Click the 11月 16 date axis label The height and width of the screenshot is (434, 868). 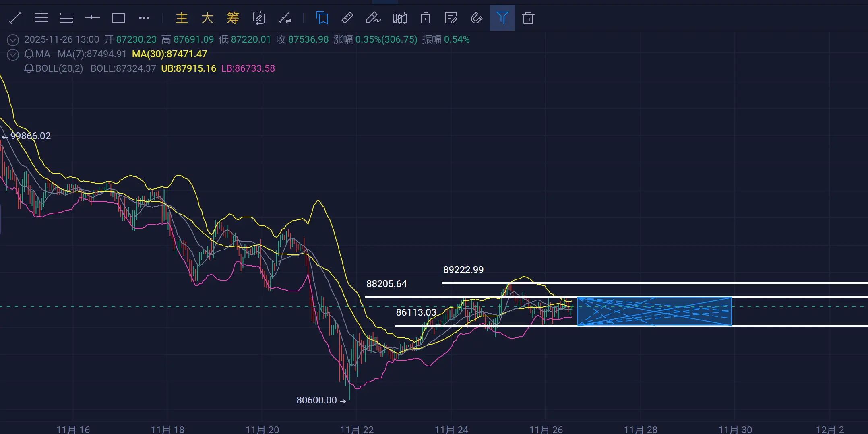coord(73,430)
